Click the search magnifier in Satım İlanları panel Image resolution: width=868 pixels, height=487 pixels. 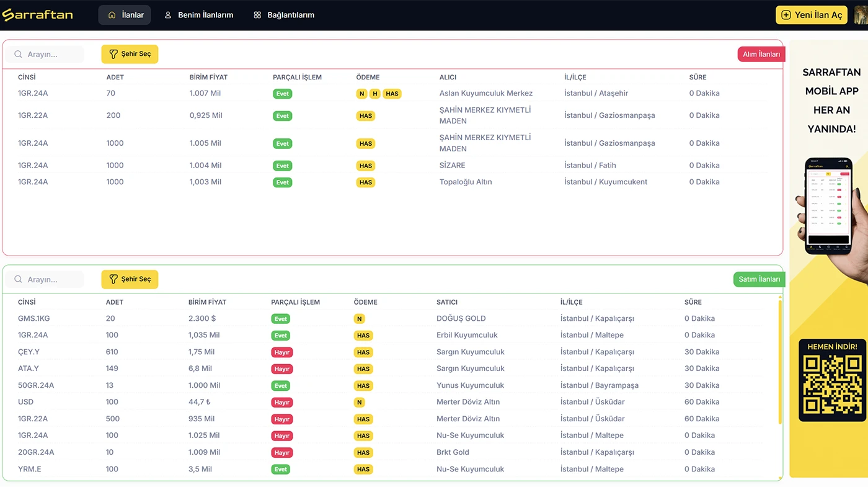click(19, 280)
